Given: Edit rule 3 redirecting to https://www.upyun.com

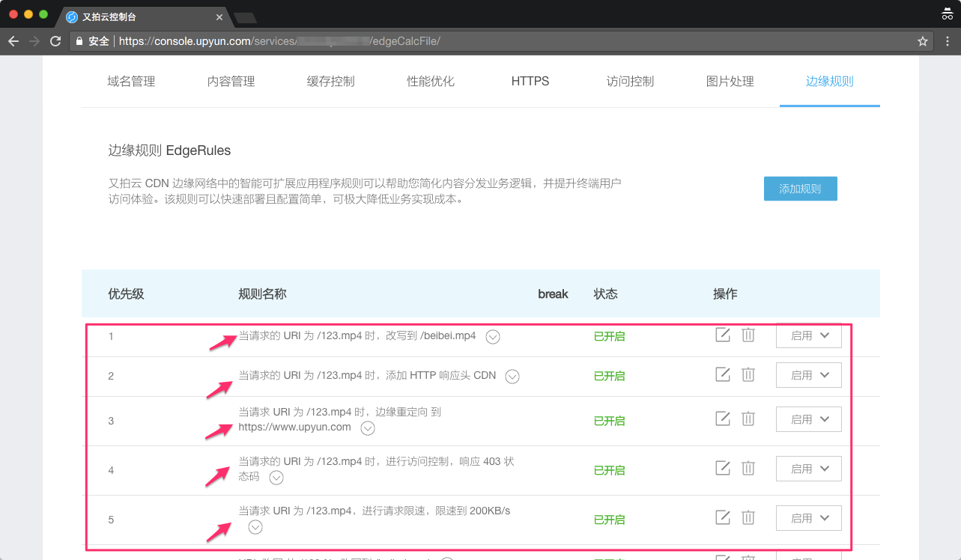Looking at the screenshot, I should click(723, 419).
